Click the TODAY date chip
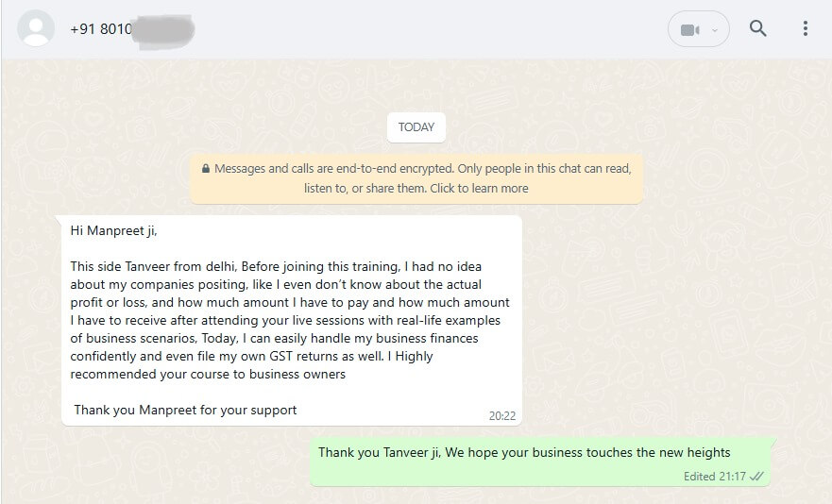Viewport: 832px width, 504px height. click(x=416, y=127)
